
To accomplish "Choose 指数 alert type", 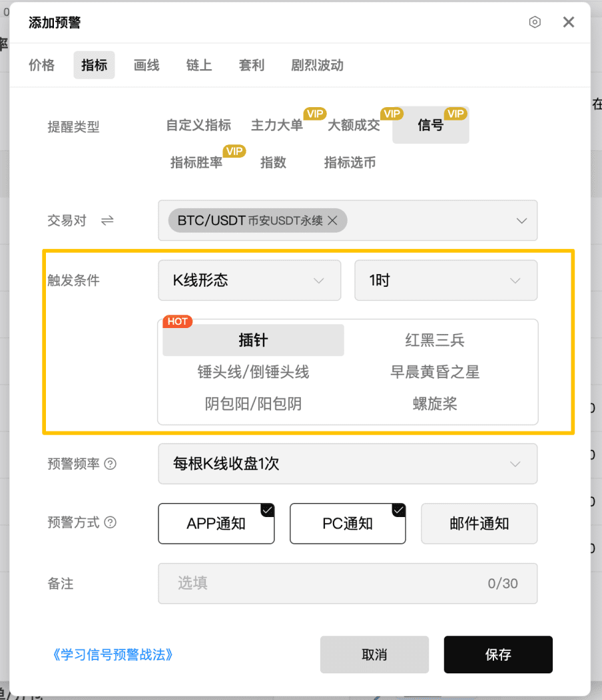I will coord(274,162).
